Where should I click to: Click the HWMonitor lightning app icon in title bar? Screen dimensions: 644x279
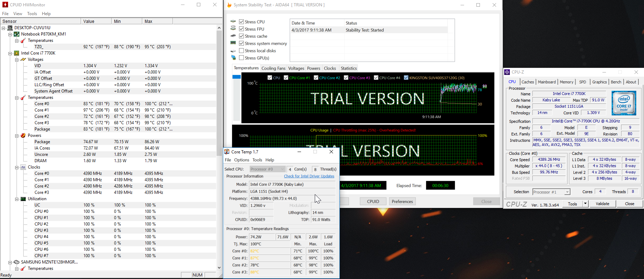pos(5,5)
